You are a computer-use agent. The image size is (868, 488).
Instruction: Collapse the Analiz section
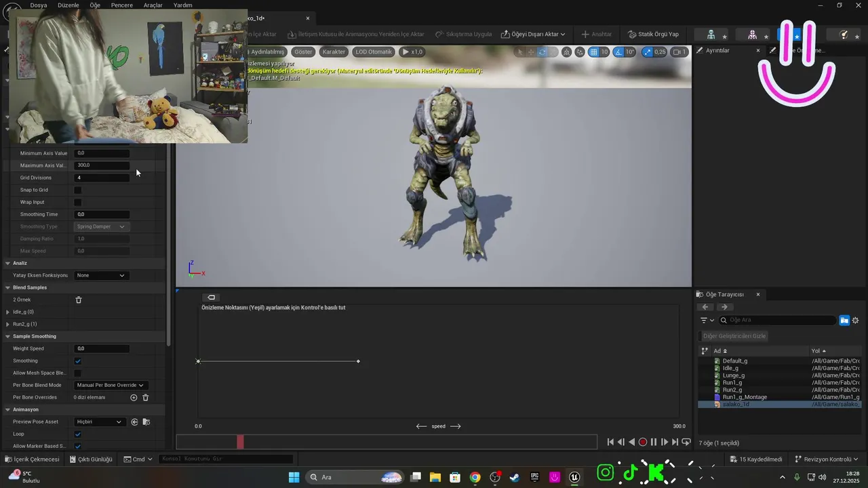[7, 263]
